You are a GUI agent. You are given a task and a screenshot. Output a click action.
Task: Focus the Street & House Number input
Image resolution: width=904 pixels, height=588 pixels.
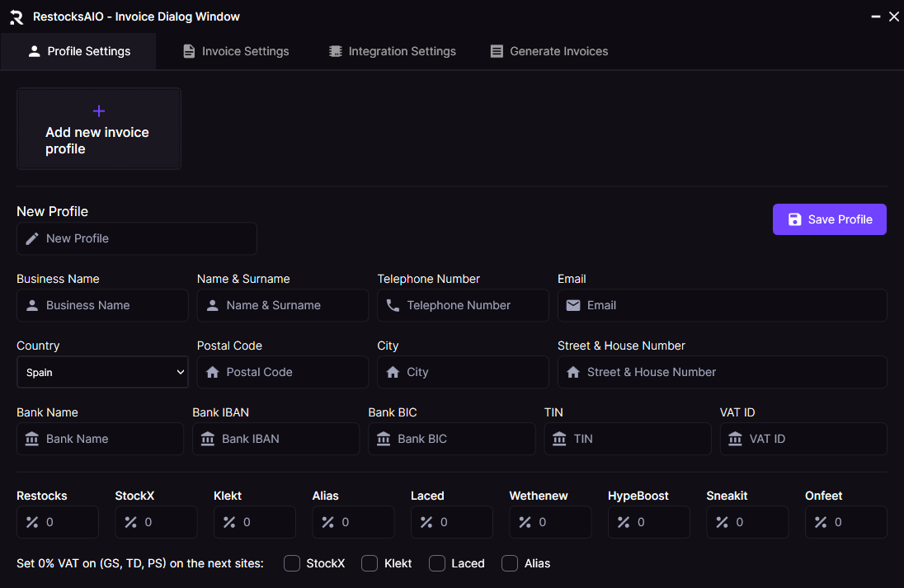pos(723,373)
